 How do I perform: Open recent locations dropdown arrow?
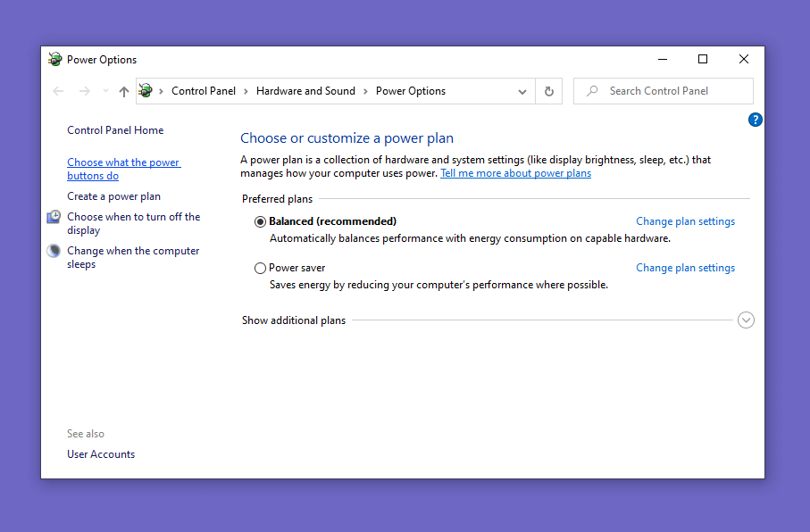(x=105, y=91)
